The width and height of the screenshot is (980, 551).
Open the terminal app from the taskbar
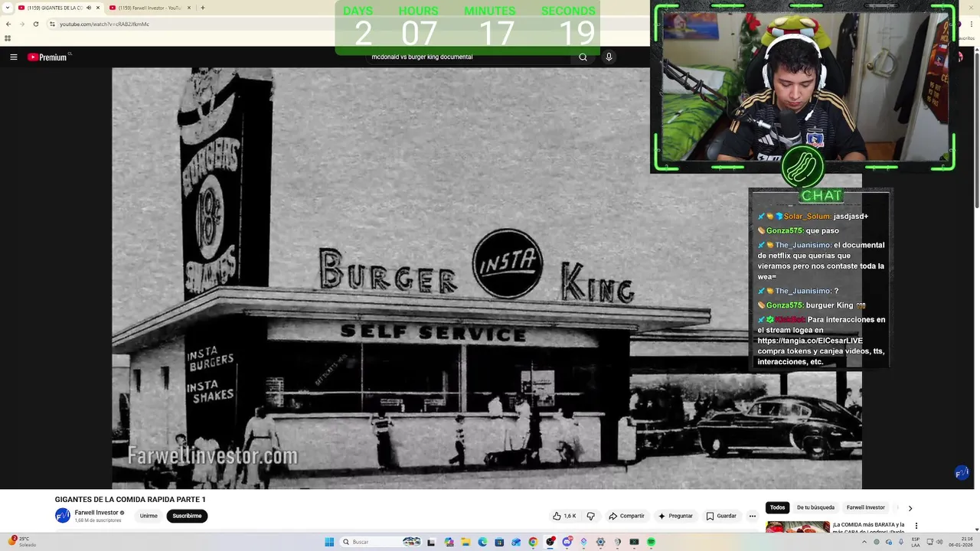coord(634,542)
